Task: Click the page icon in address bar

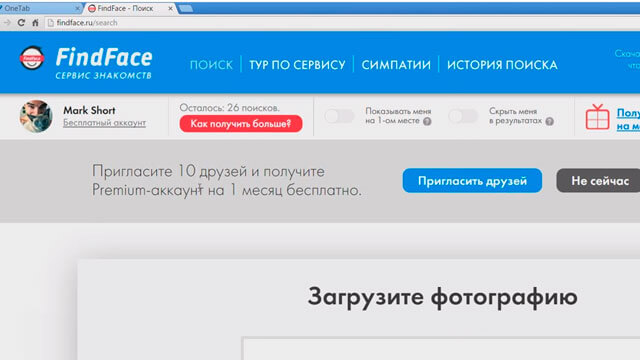Action: pyautogui.click(x=51, y=23)
